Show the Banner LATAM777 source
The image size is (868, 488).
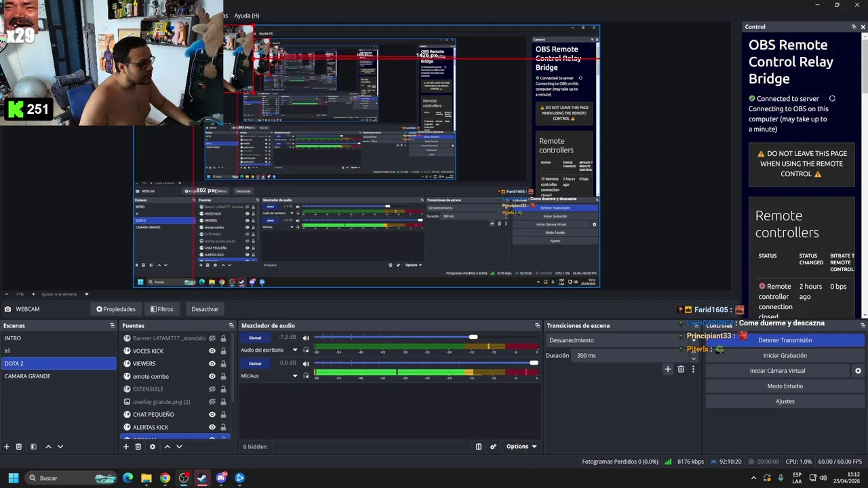[x=212, y=338]
